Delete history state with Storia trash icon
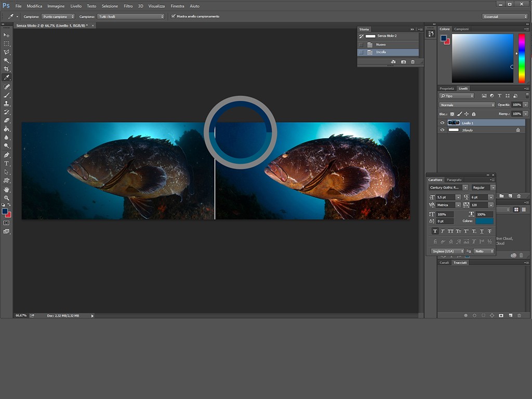Screen dimensions: 532x399 click(x=413, y=62)
